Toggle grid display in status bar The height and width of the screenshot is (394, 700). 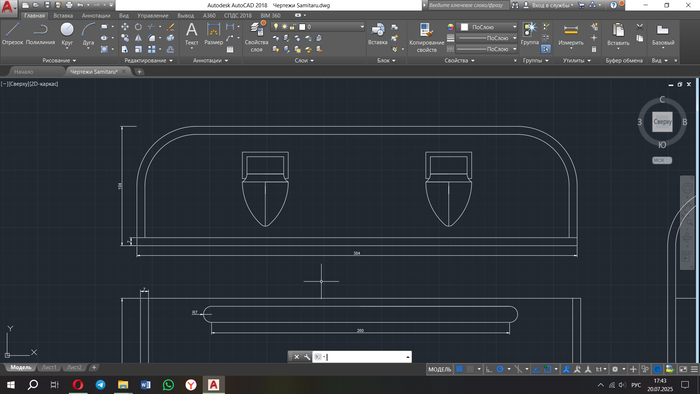(x=459, y=369)
